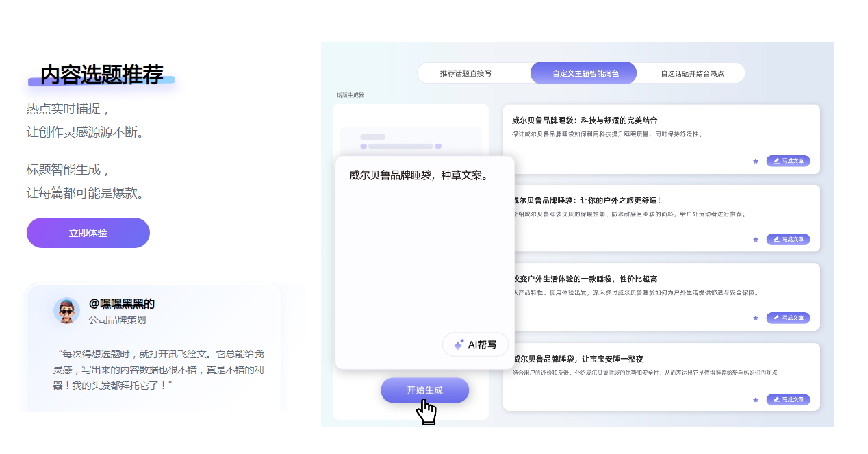868x454 pixels.
Task: Open the '让宝宝安睡一整夜' topic title
Action: [578, 359]
